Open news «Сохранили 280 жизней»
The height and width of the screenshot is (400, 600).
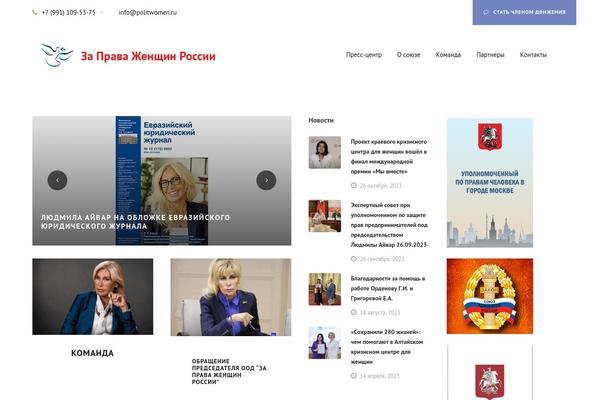pos(387,347)
